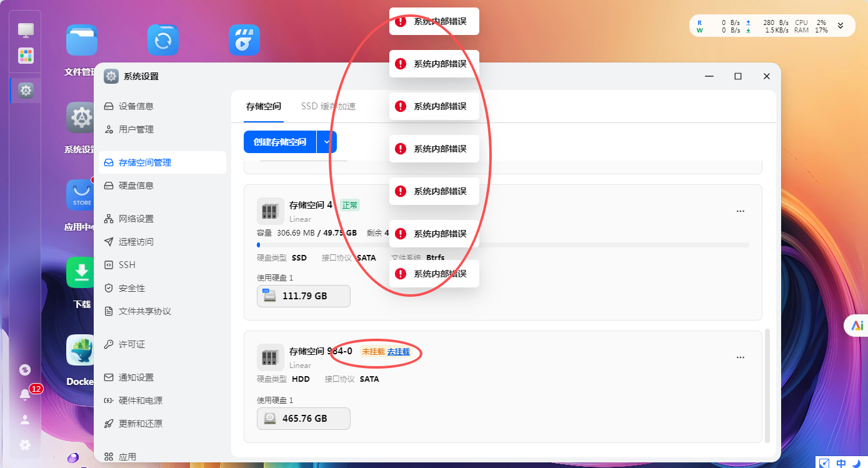Select SSH in the sidebar

[x=162, y=265]
